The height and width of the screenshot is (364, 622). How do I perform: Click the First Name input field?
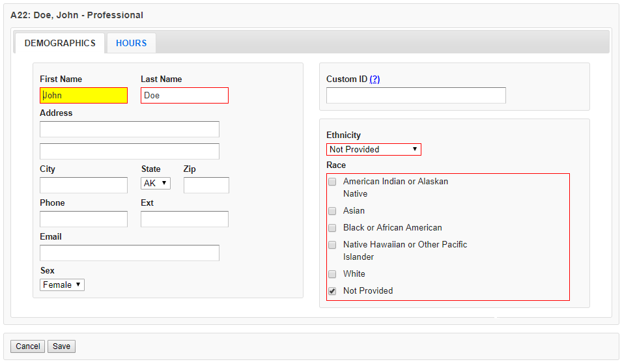(83, 96)
